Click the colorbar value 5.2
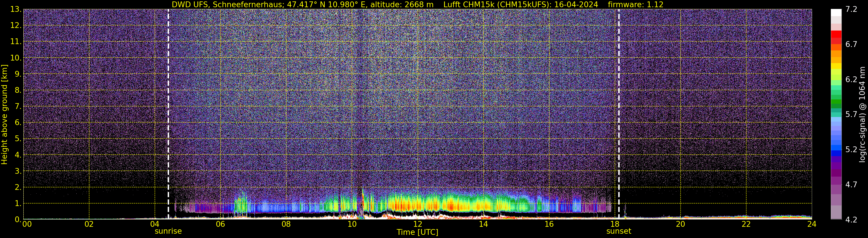This screenshot has width=868, height=238. point(851,150)
